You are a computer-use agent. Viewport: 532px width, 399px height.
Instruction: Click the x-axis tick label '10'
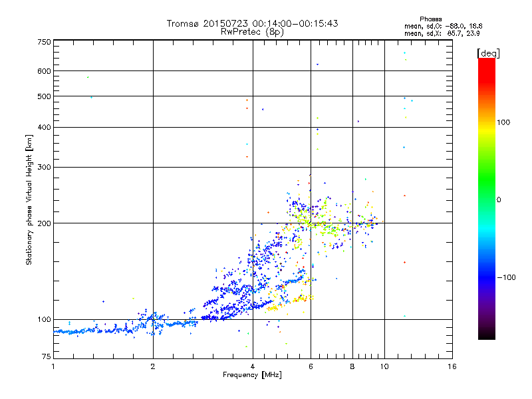pyautogui.click(x=384, y=366)
